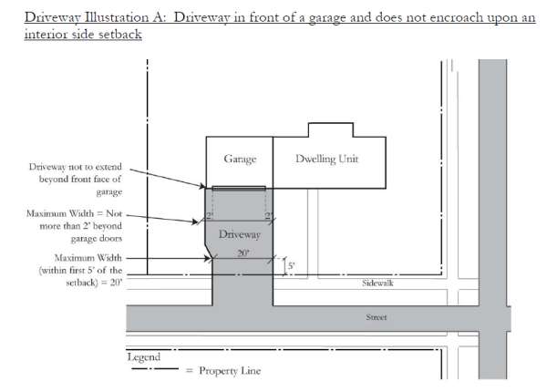Click 'Maximum Width (within first 5'' annotation
The image size is (547, 392).
[80, 270]
